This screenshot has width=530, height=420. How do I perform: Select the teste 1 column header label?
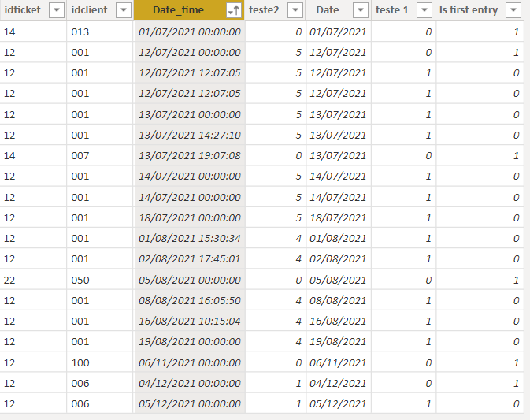click(391, 9)
